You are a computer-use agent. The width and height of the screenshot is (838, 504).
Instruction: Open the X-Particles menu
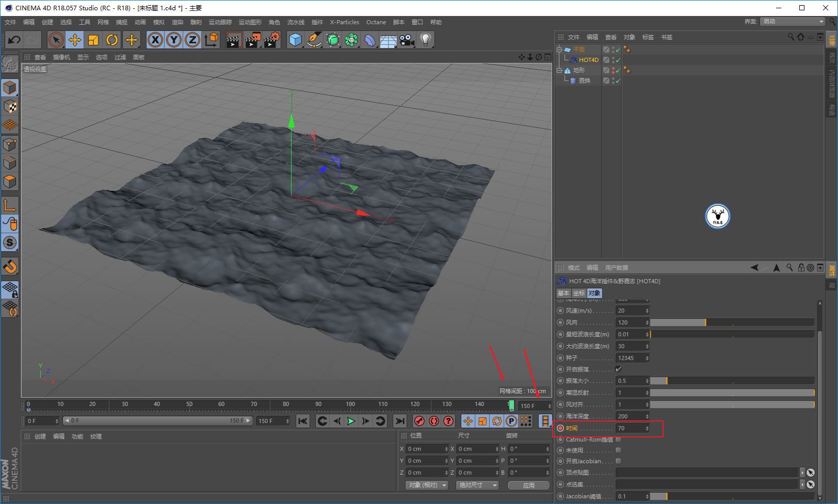pos(345,22)
